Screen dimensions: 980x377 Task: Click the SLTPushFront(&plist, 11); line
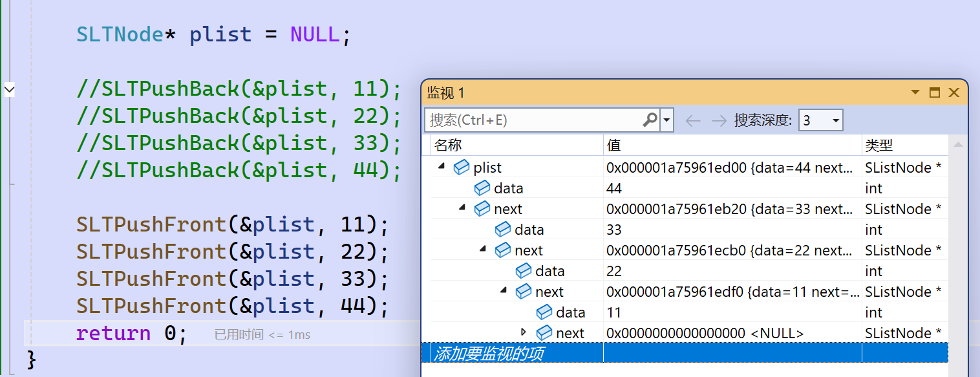(x=233, y=225)
